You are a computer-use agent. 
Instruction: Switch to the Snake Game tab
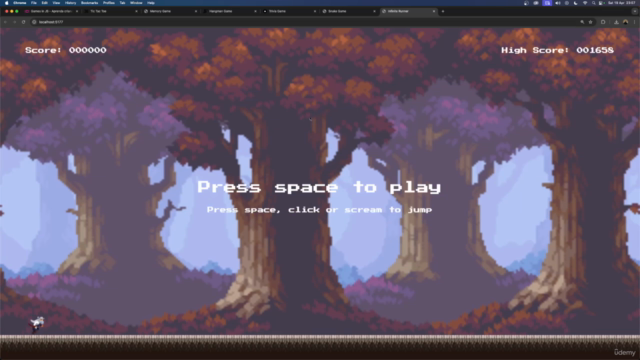click(x=348, y=11)
